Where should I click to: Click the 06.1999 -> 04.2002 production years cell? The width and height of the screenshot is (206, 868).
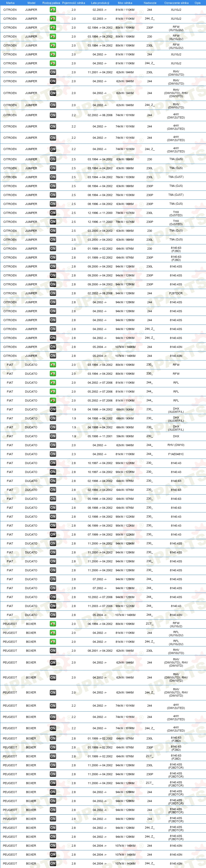coord(100,525)
